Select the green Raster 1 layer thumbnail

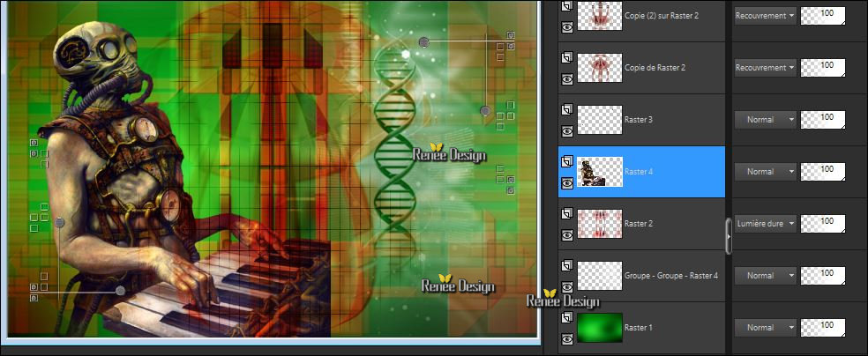coord(600,327)
